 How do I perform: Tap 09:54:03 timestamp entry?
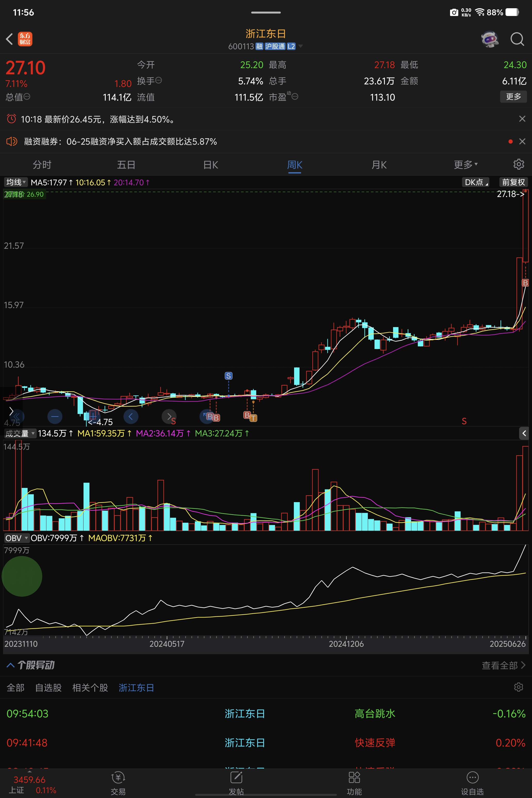[x=28, y=713]
